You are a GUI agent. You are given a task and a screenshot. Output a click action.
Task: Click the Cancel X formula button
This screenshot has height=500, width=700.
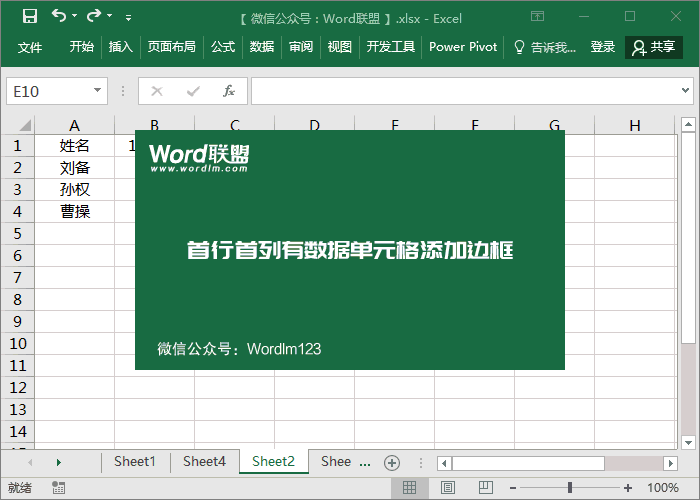157,91
